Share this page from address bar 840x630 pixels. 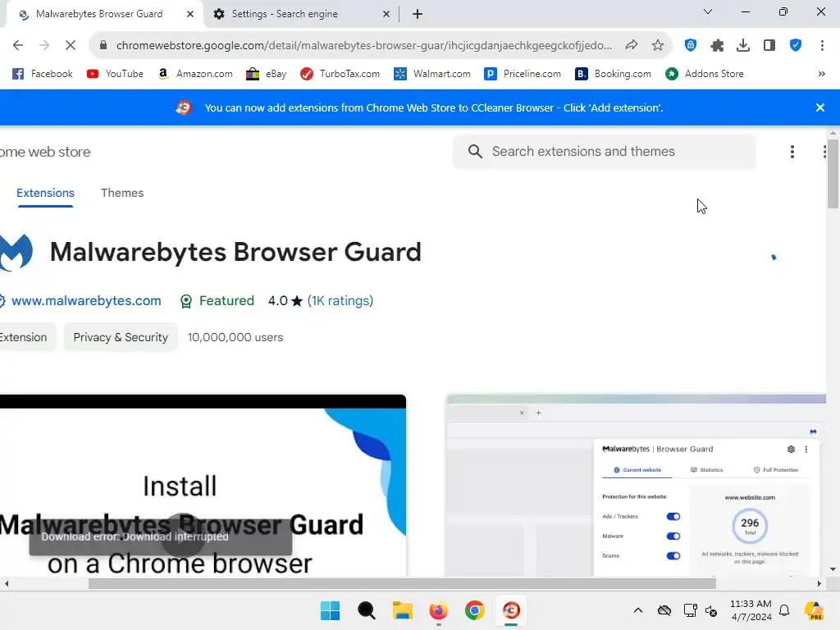[632, 46]
